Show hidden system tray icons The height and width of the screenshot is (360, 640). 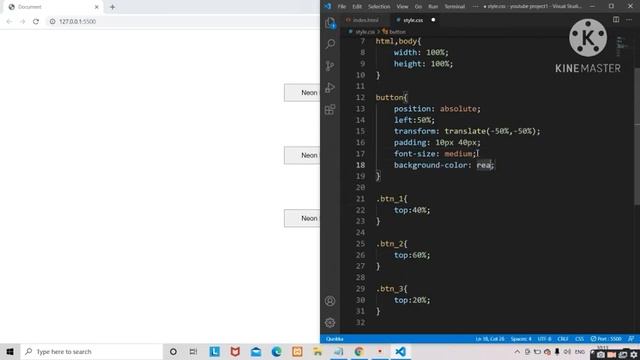click(x=517, y=352)
